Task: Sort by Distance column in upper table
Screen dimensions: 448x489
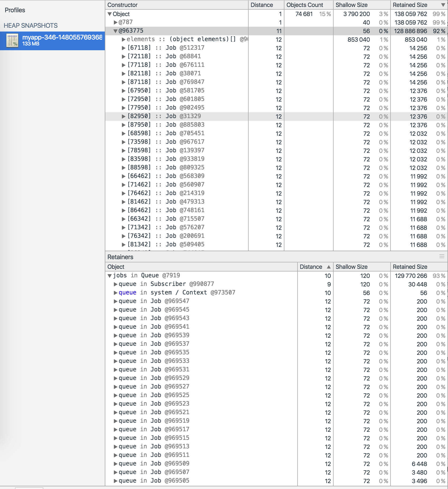Action: [x=266, y=5]
